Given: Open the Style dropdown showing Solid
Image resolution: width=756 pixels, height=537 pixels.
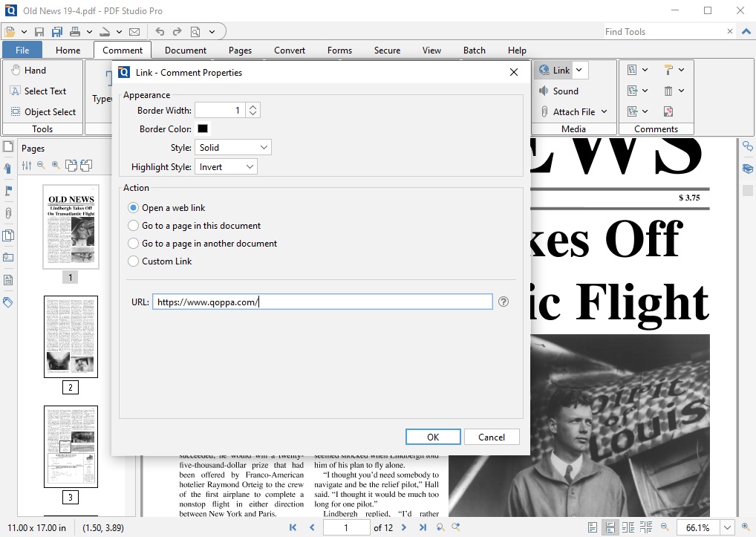Looking at the screenshot, I should pos(233,148).
